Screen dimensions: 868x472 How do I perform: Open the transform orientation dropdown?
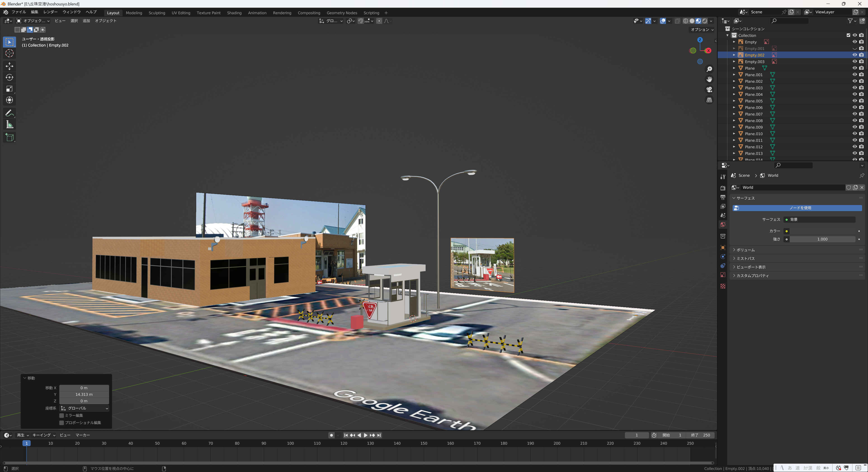[331, 21]
